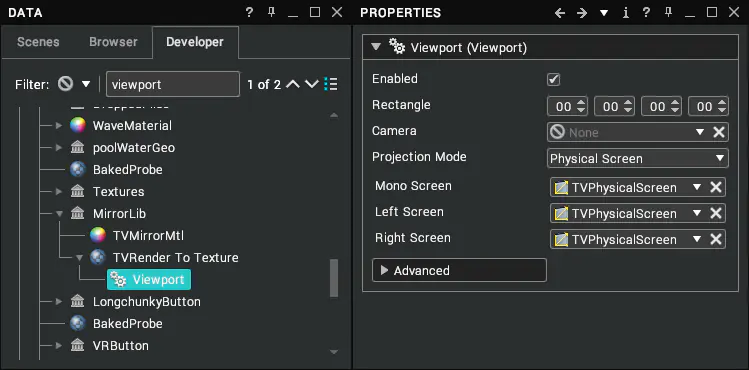The height and width of the screenshot is (370, 749).
Task: Open Projection Mode dropdown
Action: click(638, 159)
